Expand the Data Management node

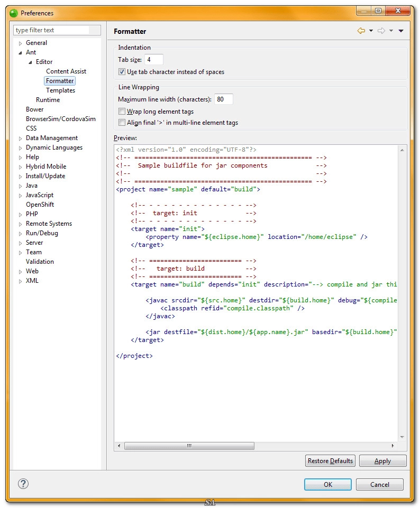tap(20, 138)
